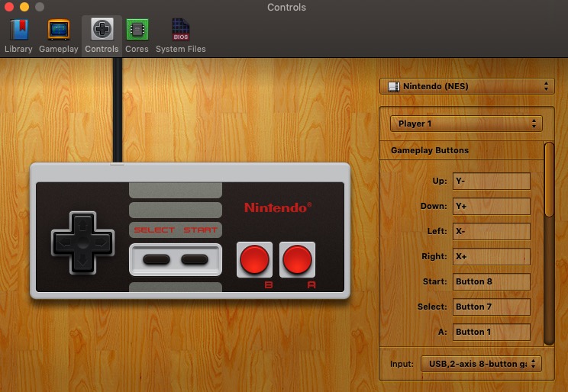Click the Library tab label
Image resolution: width=568 pixels, height=392 pixels.
[18, 49]
